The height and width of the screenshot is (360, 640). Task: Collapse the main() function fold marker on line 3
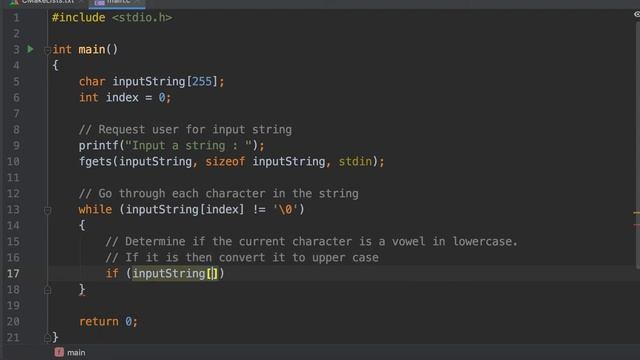tap(47, 50)
